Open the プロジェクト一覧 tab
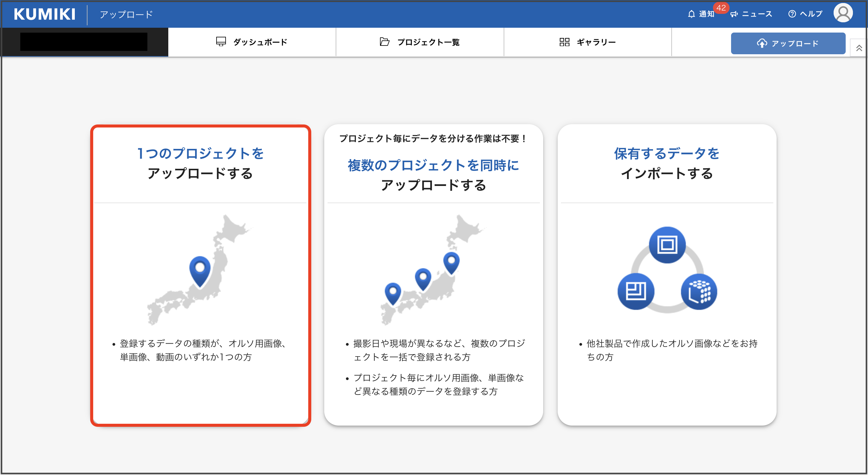 pyautogui.click(x=420, y=42)
